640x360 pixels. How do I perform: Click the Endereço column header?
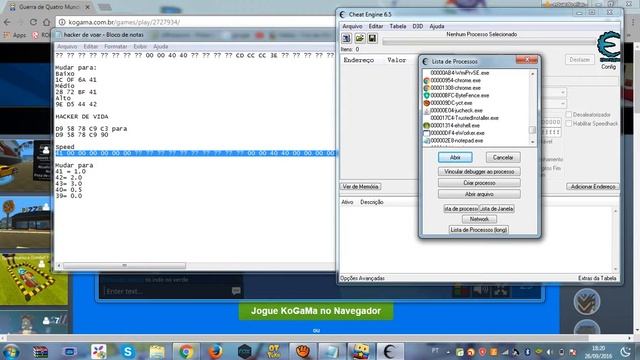point(358,60)
